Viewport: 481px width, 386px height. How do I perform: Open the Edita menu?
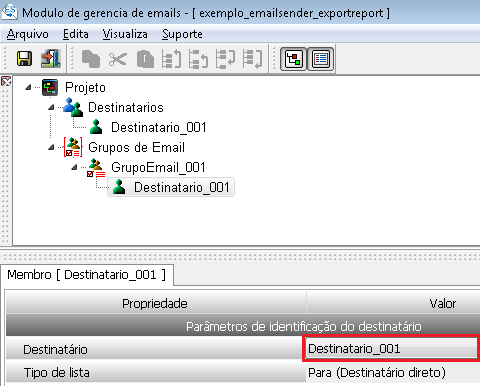(76, 34)
